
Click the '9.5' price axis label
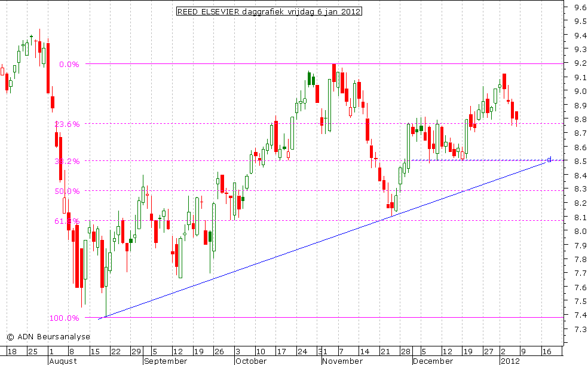pos(580,22)
